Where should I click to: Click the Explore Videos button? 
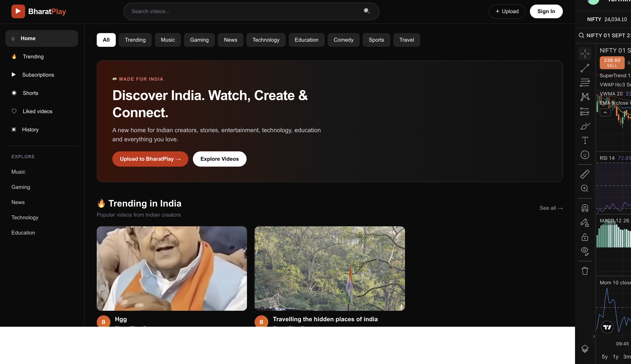(220, 159)
